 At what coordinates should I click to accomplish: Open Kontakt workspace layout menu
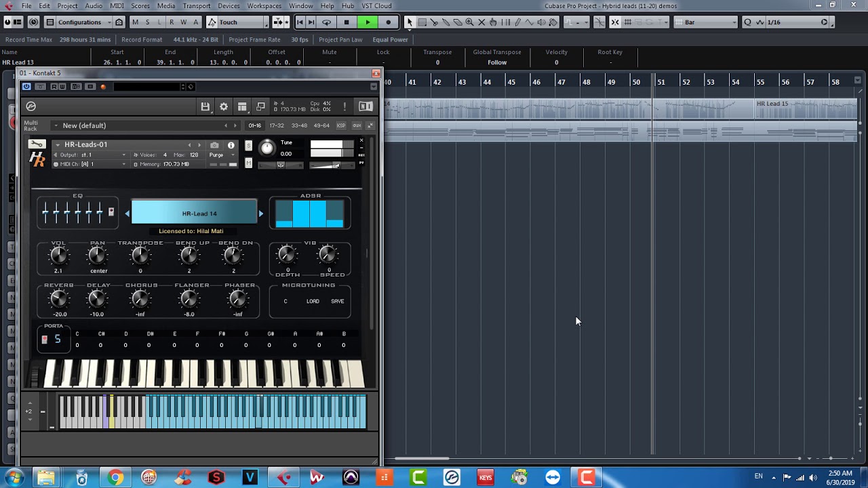point(242,106)
